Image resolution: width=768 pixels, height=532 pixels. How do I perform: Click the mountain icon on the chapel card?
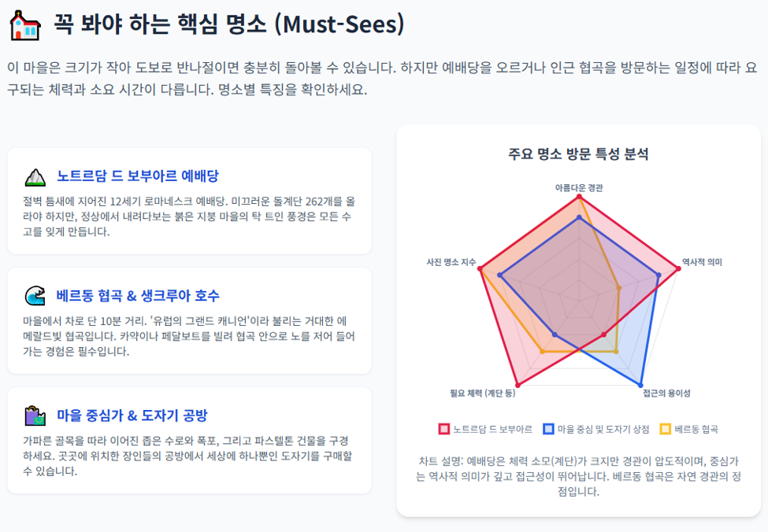point(35,177)
